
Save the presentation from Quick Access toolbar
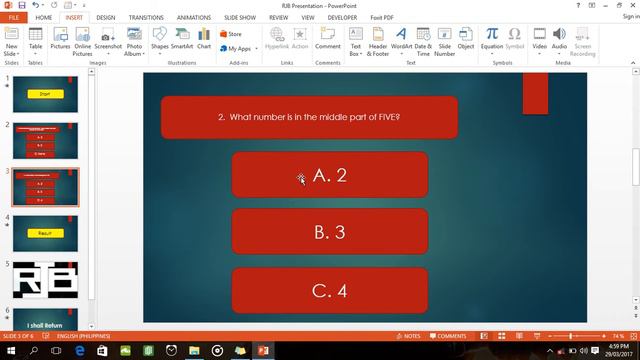coord(22,5)
